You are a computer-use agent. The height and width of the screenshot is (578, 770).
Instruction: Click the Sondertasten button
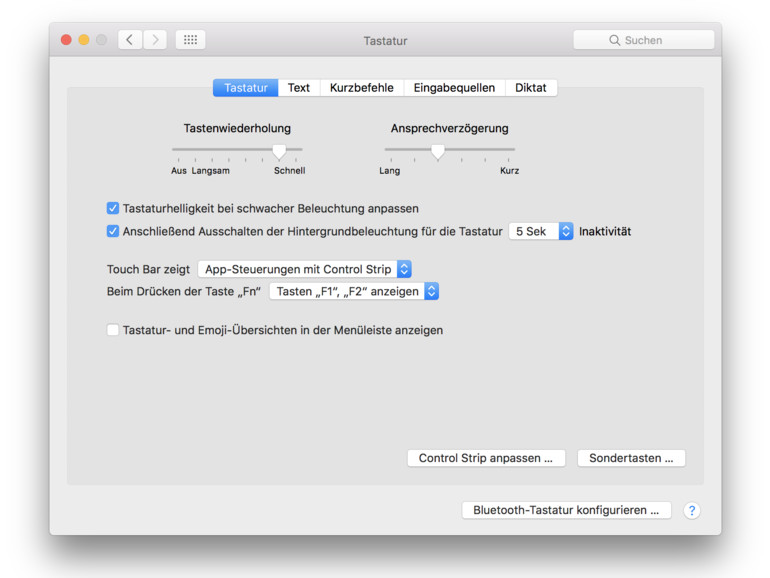pyautogui.click(x=631, y=458)
